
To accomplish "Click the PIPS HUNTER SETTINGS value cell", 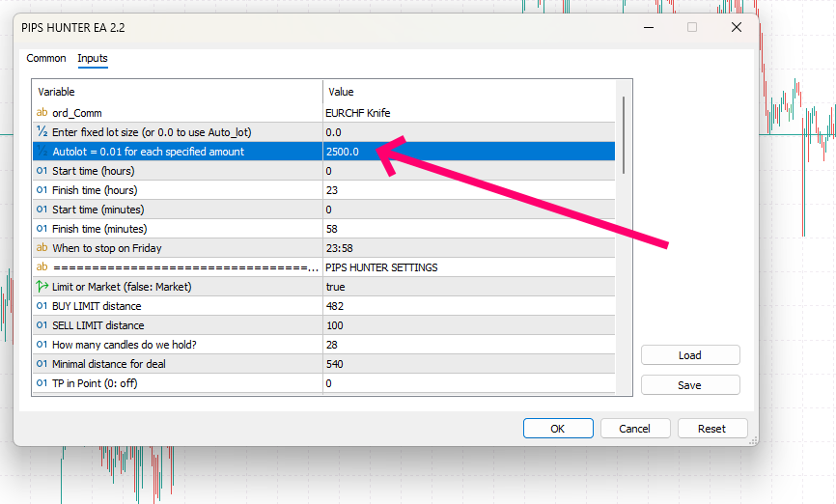I will click(381, 267).
